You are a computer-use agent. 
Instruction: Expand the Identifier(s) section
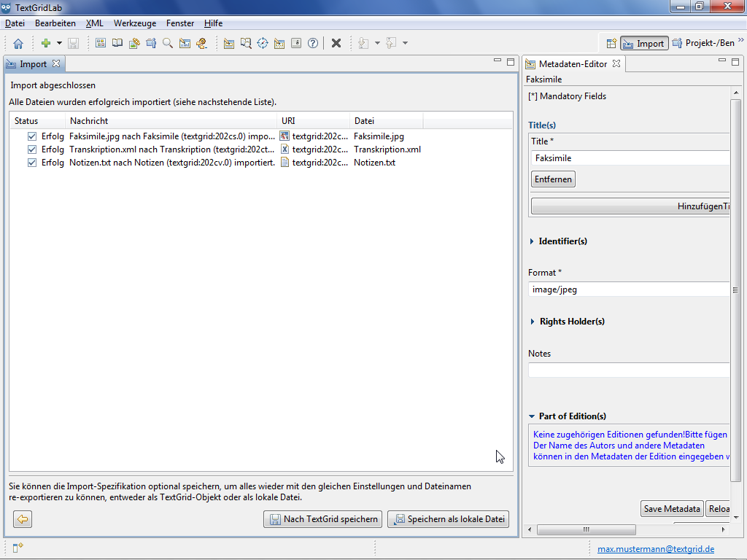click(x=532, y=241)
